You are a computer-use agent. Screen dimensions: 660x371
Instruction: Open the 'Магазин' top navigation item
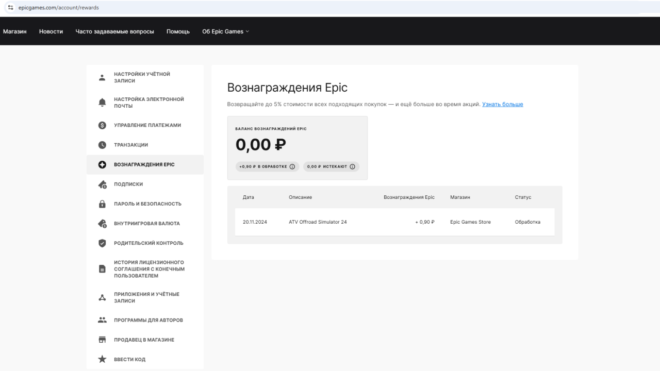[15, 32]
